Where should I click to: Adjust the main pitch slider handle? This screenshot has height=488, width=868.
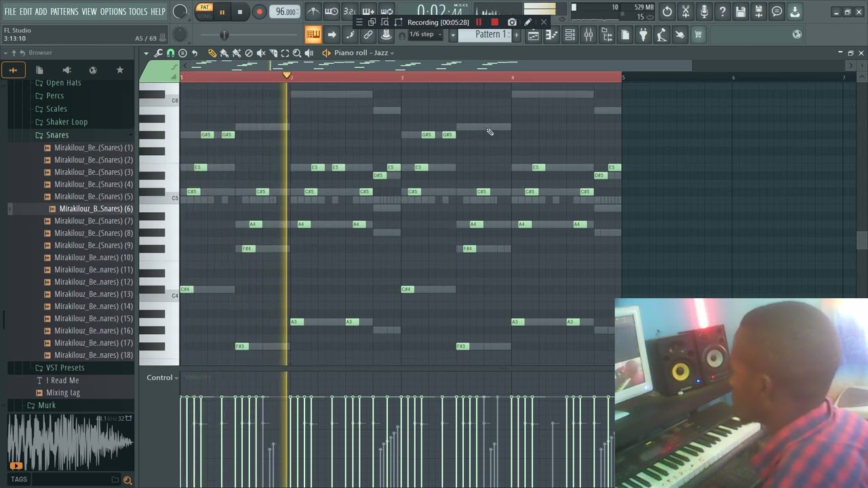pos(224,35)
